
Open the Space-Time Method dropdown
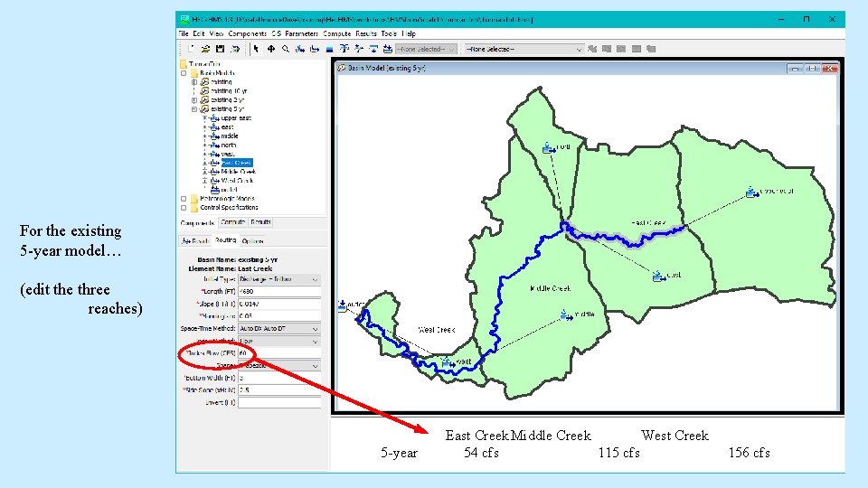pos(279,329)
